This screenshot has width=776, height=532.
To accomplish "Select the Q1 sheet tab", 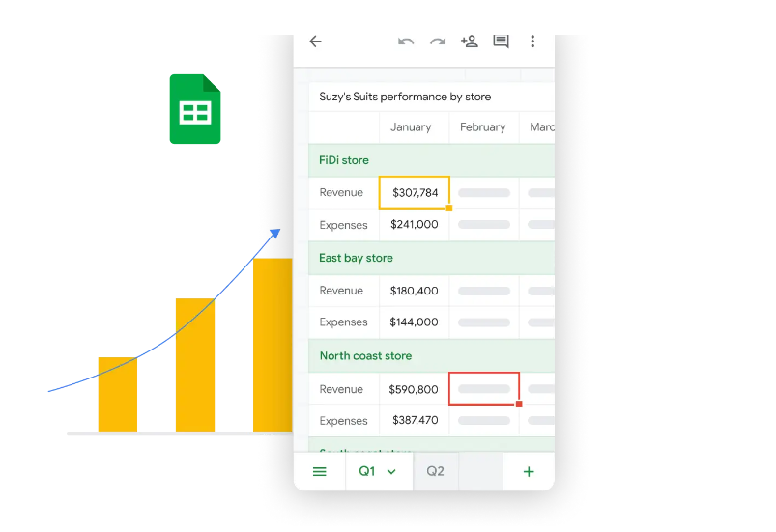I will point(367,471).
